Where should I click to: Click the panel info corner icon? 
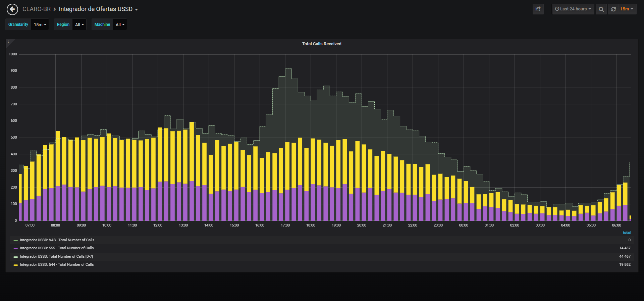point(8,42)
